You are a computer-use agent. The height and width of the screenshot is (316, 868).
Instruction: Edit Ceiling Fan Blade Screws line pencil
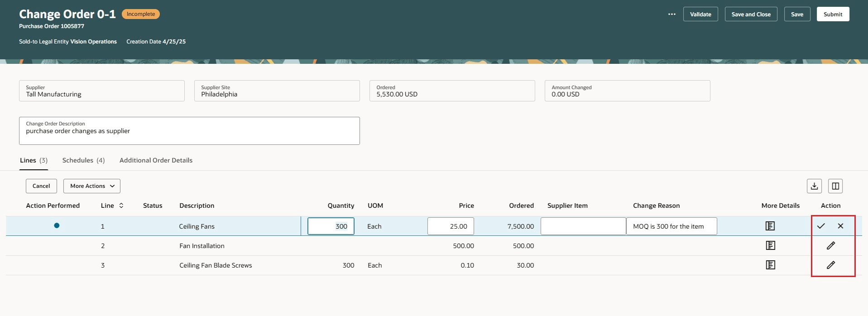(831, 265)
